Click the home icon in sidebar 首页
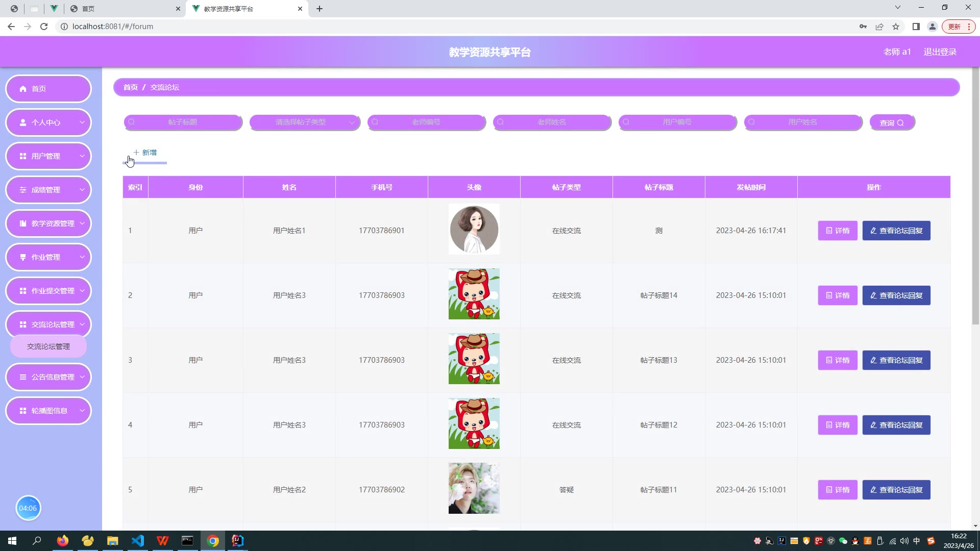The width and height of the screenshot is (980, 551). click(23, 89)
